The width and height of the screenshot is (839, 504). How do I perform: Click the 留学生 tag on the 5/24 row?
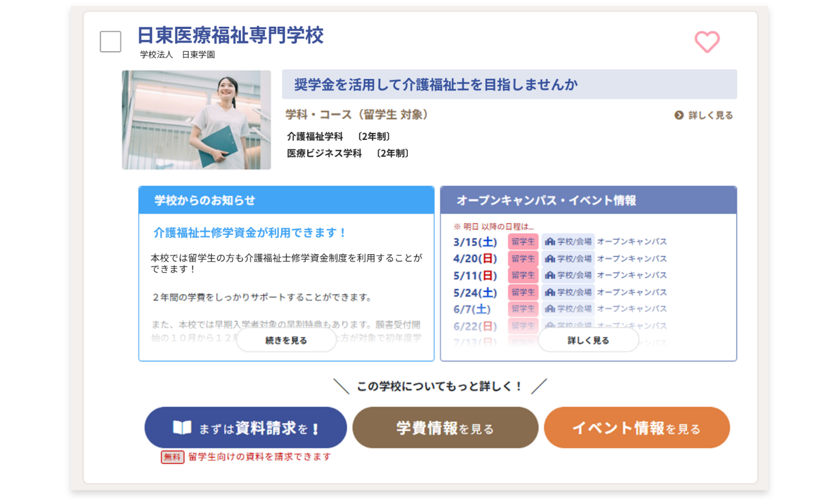[x=523, y=292]
